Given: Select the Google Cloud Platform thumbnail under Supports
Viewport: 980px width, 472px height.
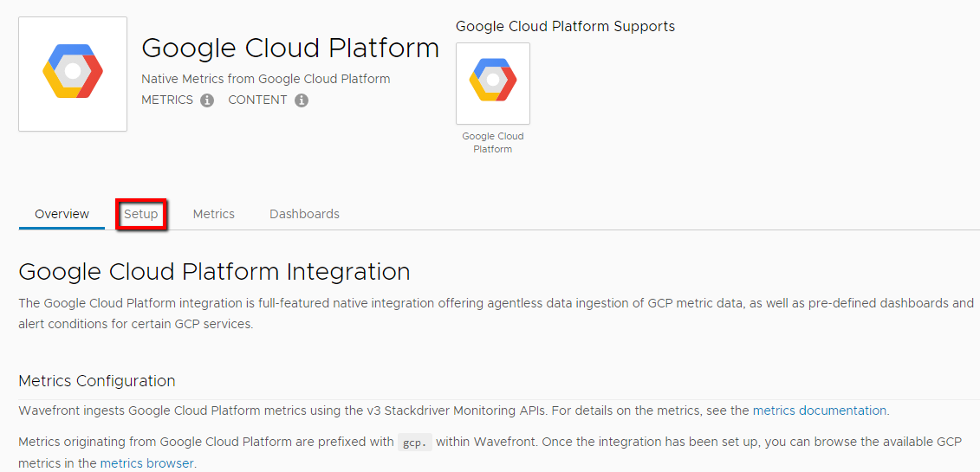Looking at the screenshot, I should point(493,84).
